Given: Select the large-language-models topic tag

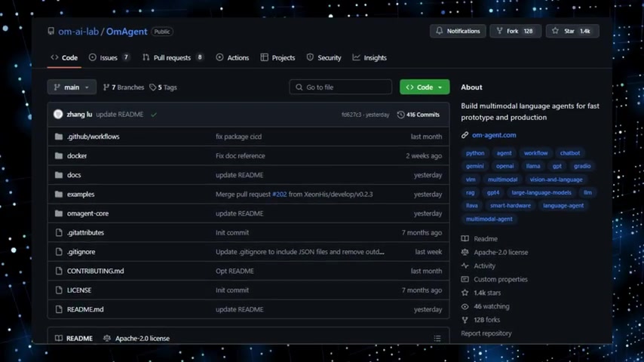Looking at the screenshot, I should [x=541, y=192].
